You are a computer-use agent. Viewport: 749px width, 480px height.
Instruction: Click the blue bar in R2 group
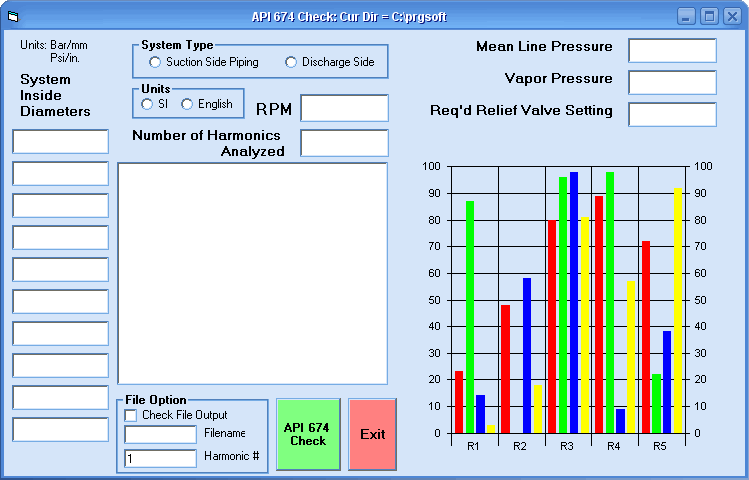click(527, 355)
